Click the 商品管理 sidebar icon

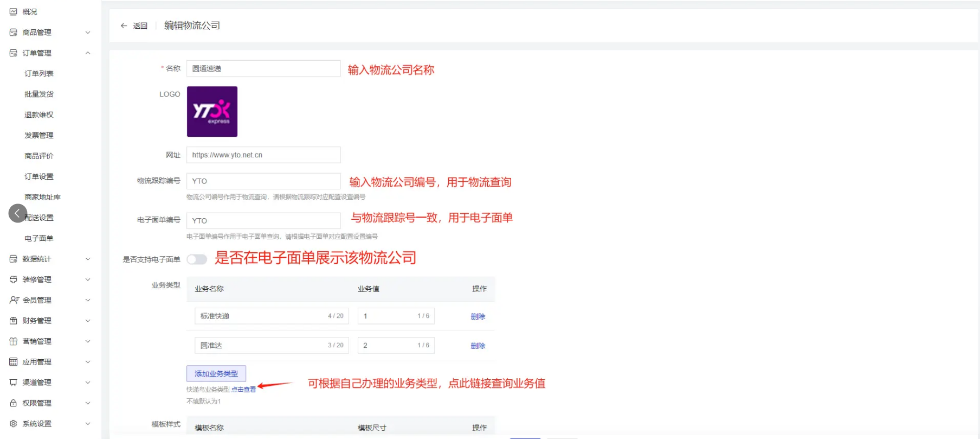14,33
